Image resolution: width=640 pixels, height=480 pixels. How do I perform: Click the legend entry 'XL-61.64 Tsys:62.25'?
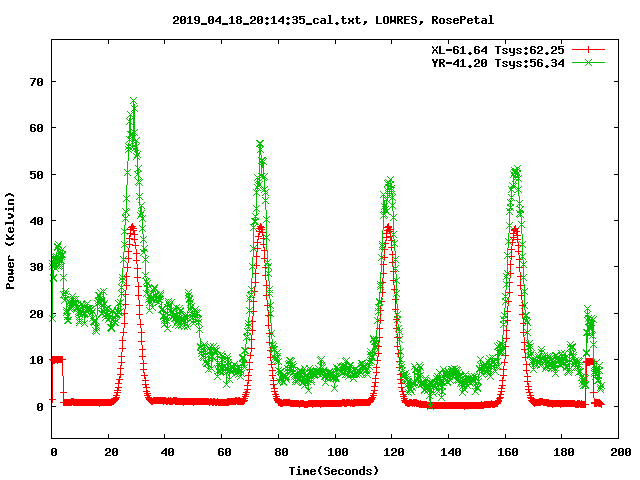[498, 50]
